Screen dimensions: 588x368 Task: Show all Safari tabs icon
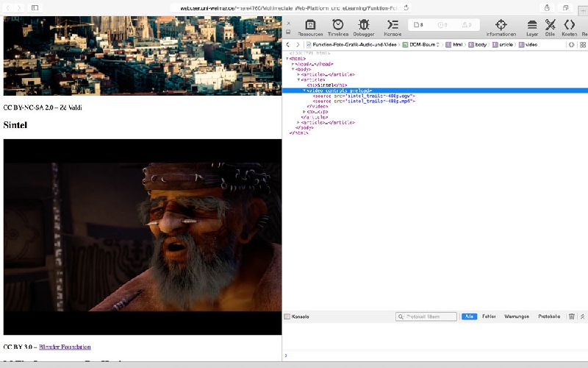565,7
